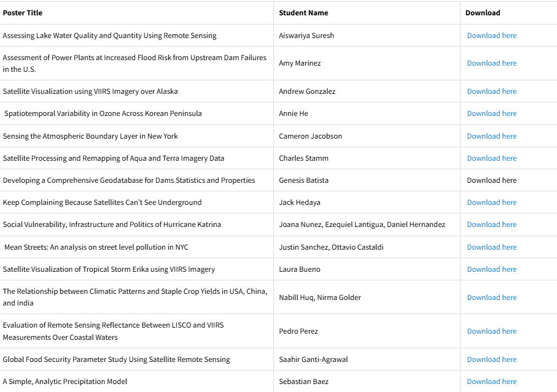This screenshot has height=392, width=557.
Task: Open Pedro Perez's poster download link
Action: (x=491, y=331)
